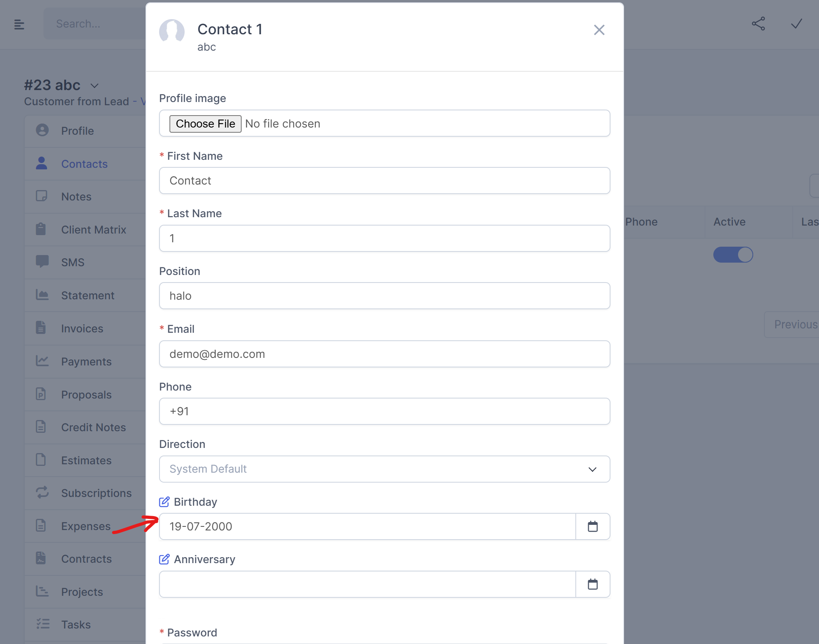Open the Birthday calendar picker
This screenshot has width=819, height=644.
[x=593, y=526]
